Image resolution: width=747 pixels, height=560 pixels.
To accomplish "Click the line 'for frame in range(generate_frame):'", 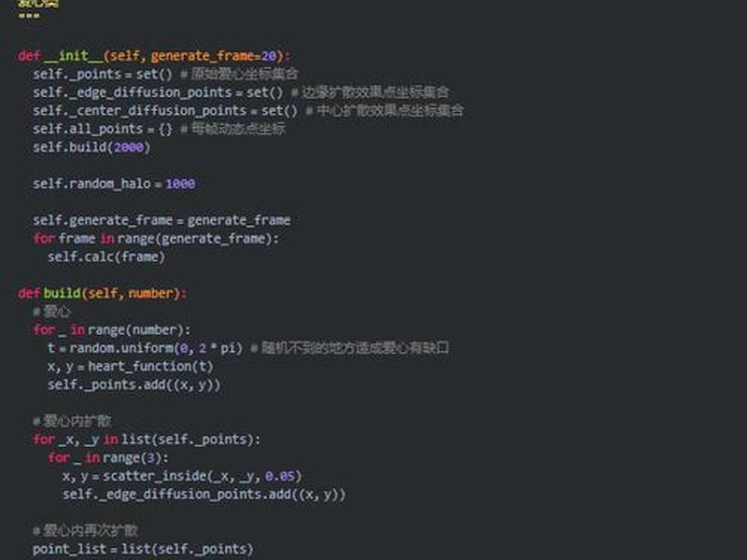I will click(156, 239).
